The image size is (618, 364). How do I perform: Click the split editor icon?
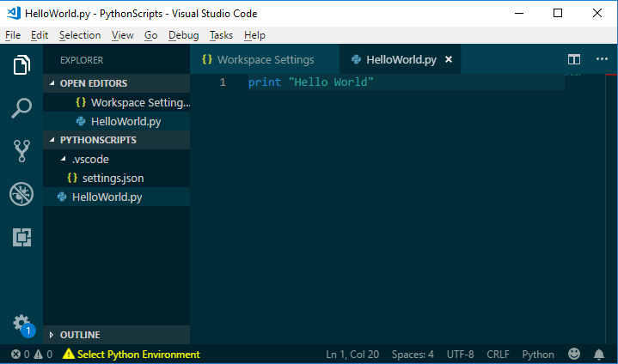574,59
